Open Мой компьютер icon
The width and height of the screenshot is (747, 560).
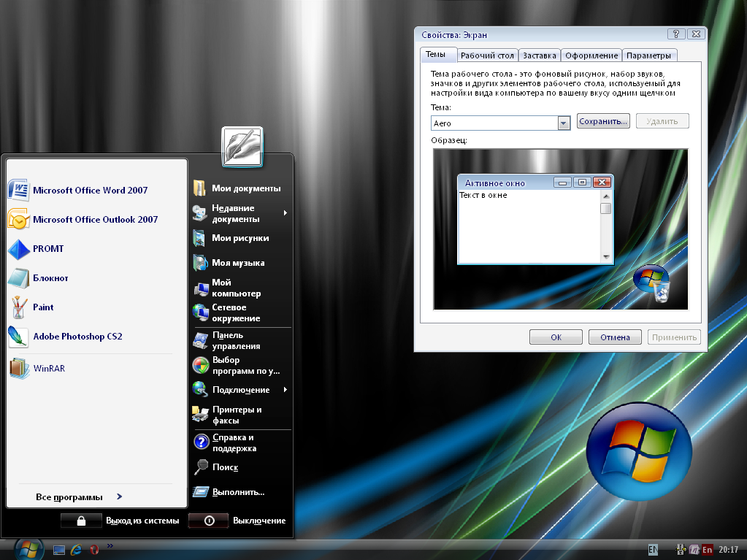[x=201, y=288]
